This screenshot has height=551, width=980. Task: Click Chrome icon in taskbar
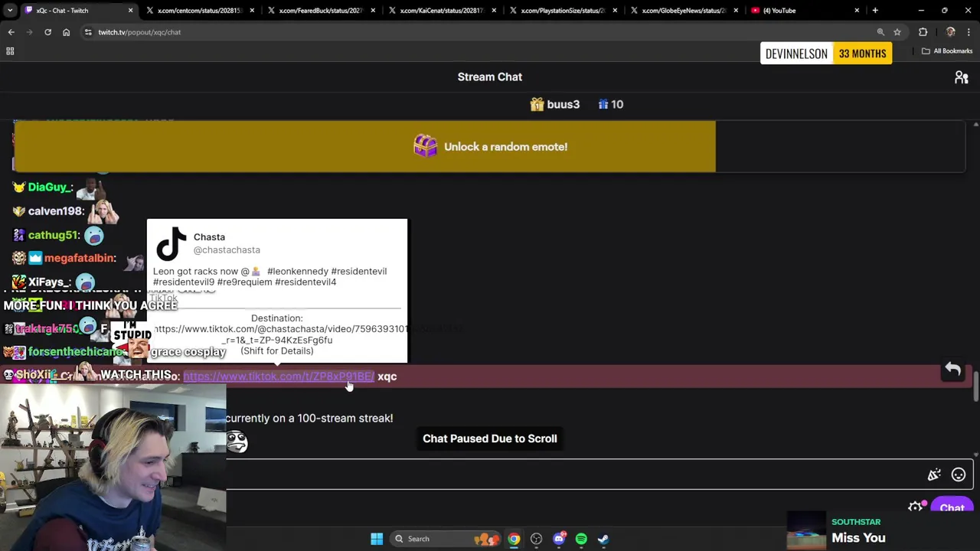click(x=514, y=539)
